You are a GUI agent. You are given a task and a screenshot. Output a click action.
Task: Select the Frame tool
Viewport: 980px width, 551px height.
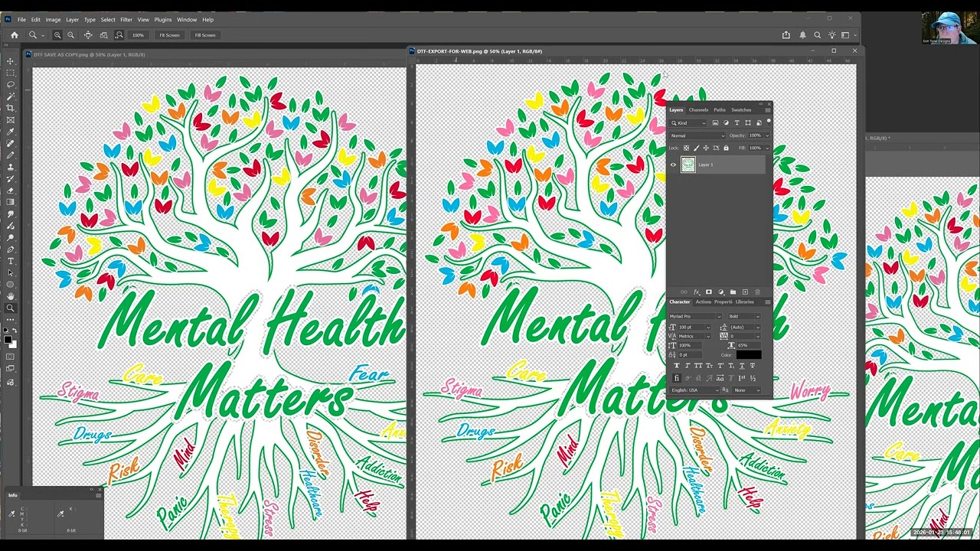(x=11, y=119)
